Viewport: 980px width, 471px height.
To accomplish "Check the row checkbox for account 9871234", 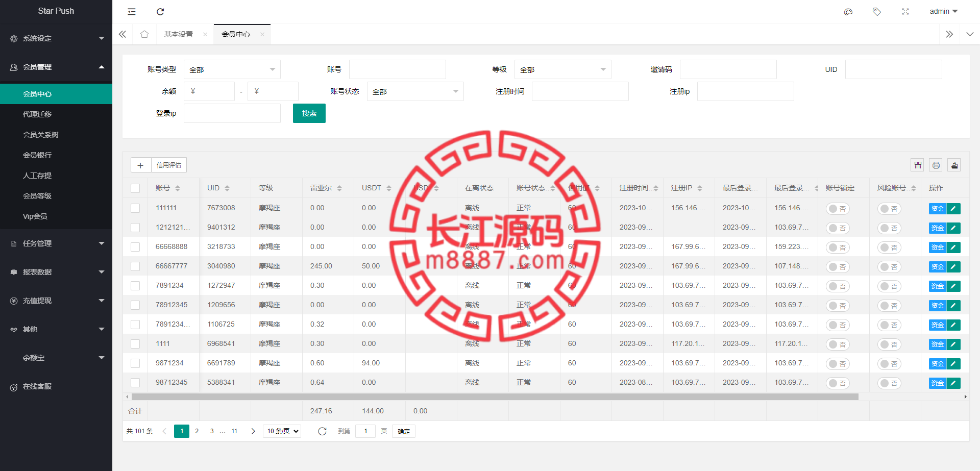I will 135,363.
